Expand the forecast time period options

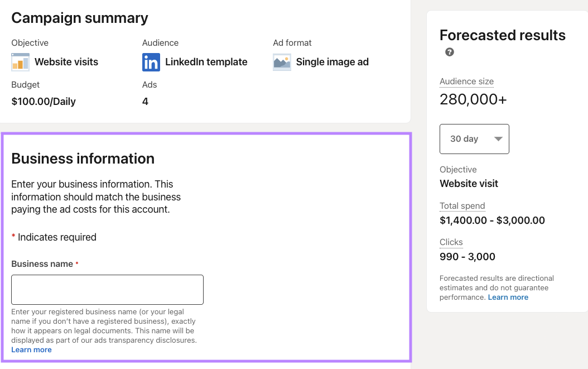tap(474, 138)
